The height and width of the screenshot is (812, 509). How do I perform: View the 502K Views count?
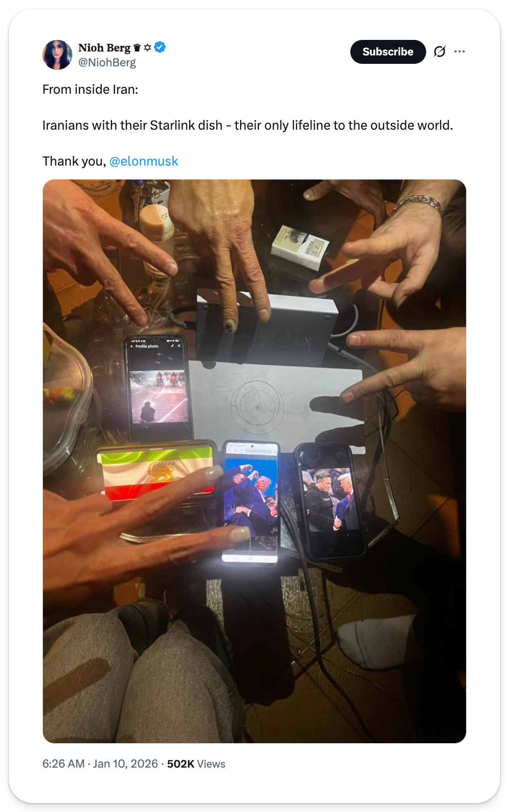click(196, 764)
